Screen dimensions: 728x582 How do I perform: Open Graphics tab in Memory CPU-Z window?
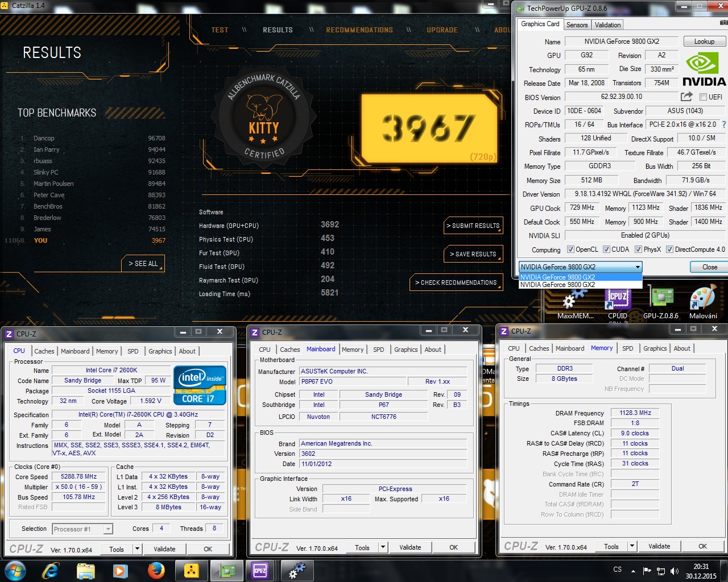[655, 348]
